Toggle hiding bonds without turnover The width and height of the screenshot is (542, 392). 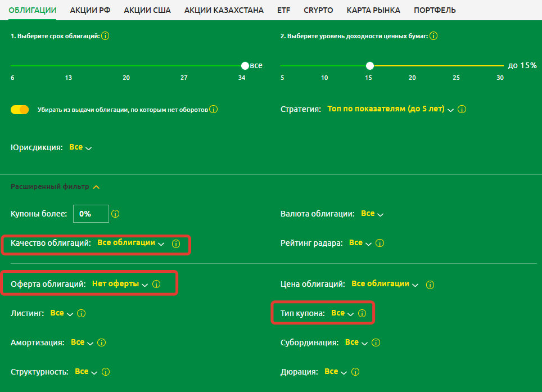click(20, 110)
